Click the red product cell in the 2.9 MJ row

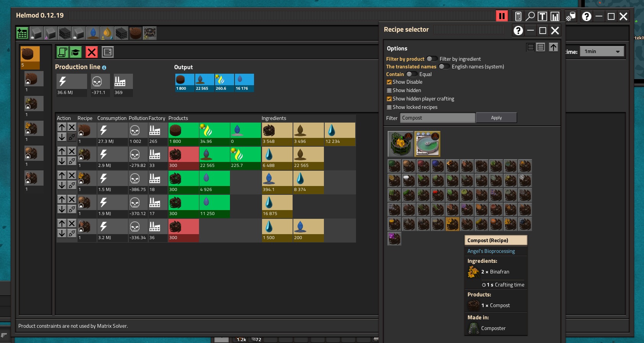(183, 158)
